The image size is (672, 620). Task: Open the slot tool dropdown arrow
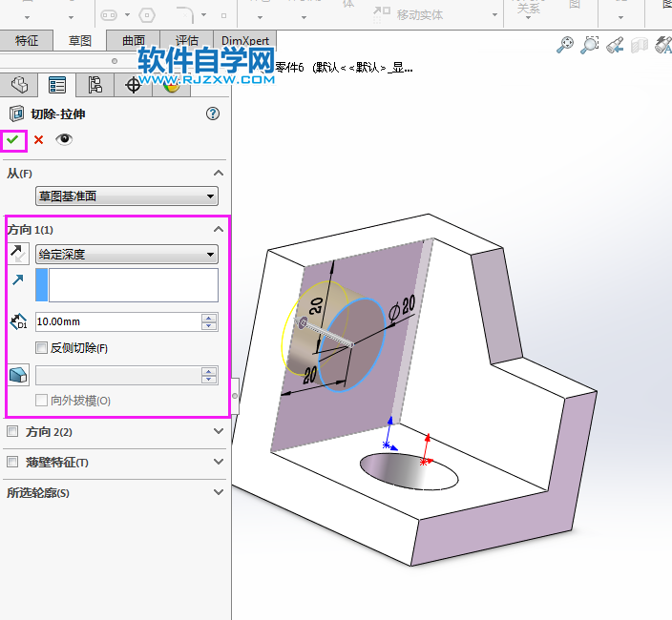tap(127, 15)
